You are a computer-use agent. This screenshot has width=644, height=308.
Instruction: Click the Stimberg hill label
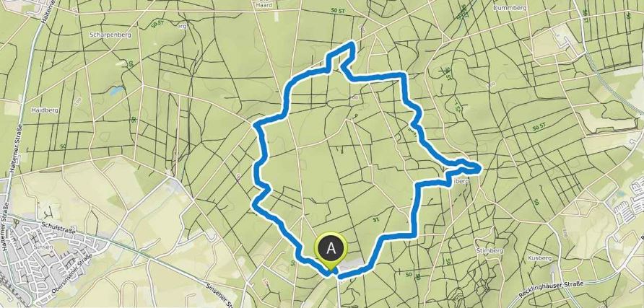tap(489, 250)
